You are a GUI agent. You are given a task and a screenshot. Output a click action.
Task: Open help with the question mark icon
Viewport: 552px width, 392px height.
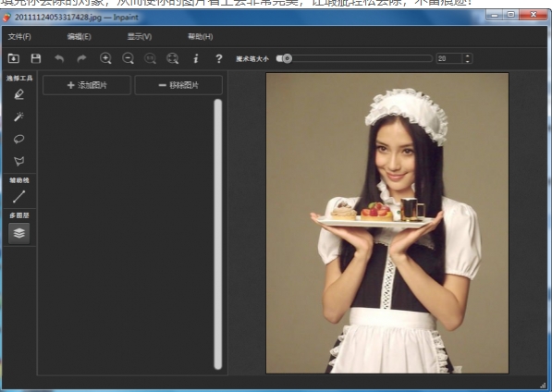tap(218, 58)
